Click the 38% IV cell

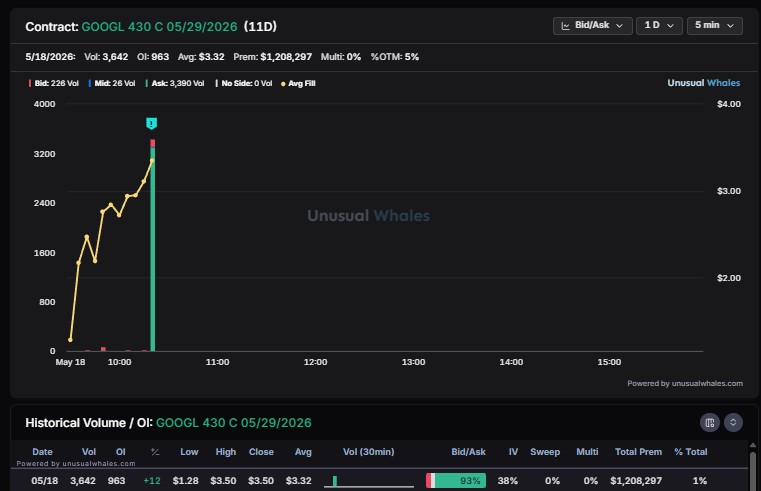coord(508,481)
